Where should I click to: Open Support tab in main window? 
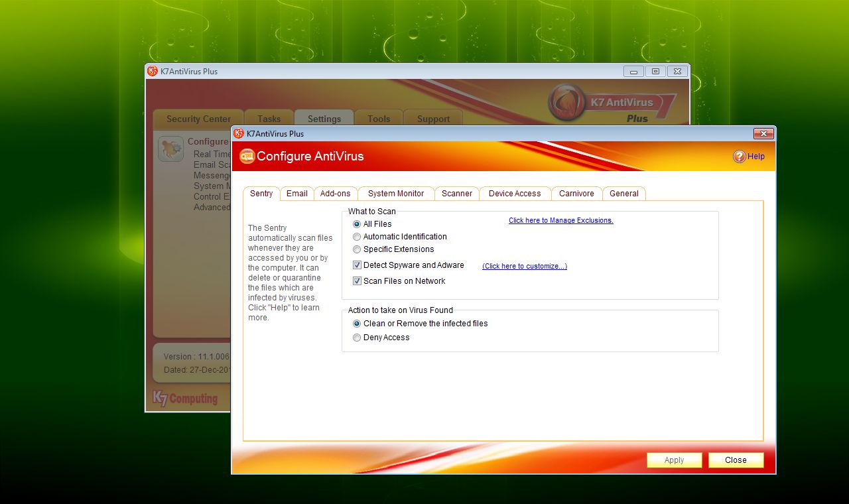point(433,119)
